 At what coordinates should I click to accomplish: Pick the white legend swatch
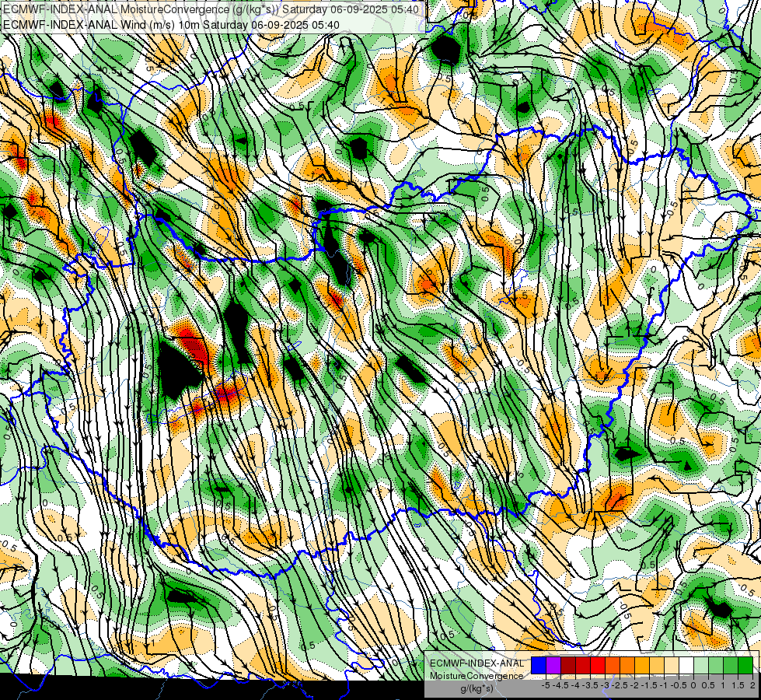point(686,666)
